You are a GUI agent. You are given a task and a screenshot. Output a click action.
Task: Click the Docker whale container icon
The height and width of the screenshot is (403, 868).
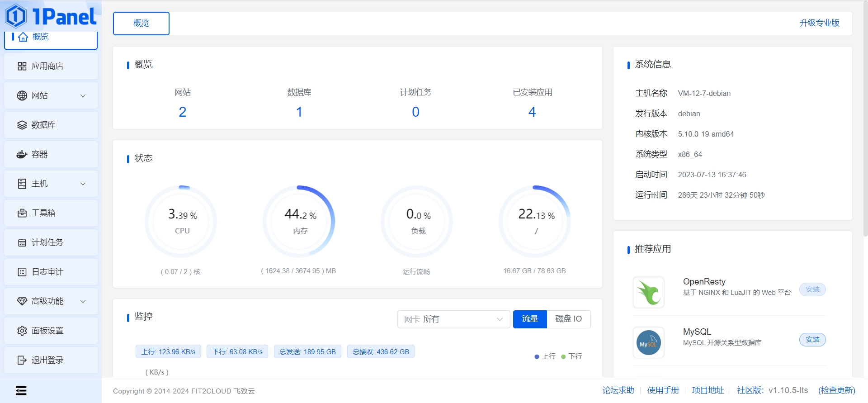pos(22,154)
